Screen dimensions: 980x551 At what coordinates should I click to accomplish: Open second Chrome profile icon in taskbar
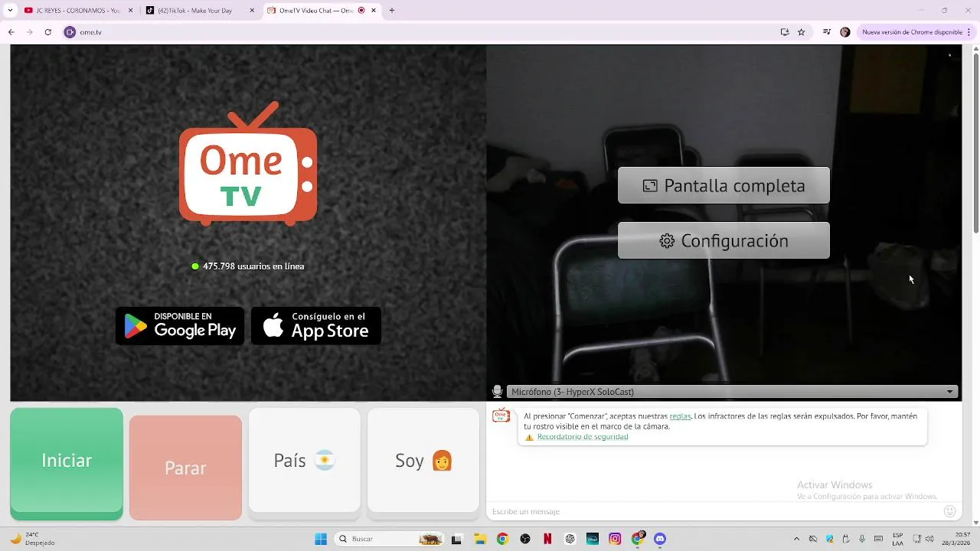click(x=638, y=539)
